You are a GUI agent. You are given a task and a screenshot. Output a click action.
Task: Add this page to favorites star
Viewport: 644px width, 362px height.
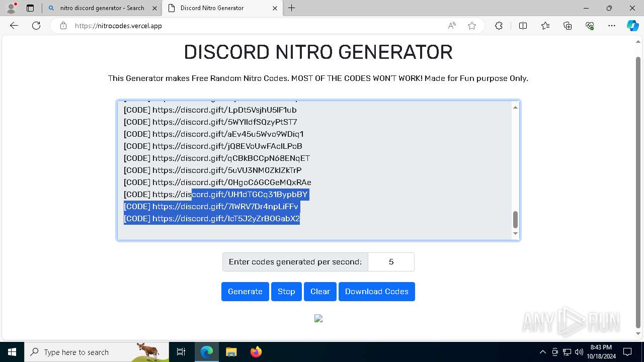point(472,26)
